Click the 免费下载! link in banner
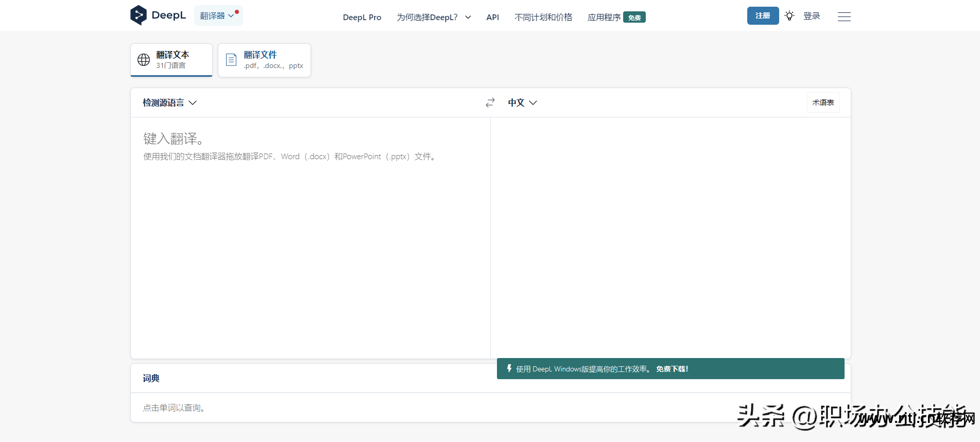This screenshot has width=980, height=442. pos(672,369)
